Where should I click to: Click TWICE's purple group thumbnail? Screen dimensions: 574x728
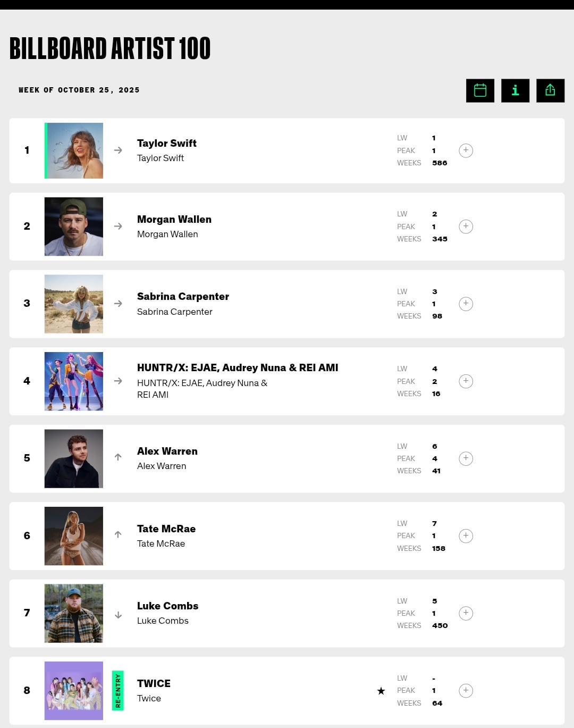pyautogui.click(x=74, y=690)
